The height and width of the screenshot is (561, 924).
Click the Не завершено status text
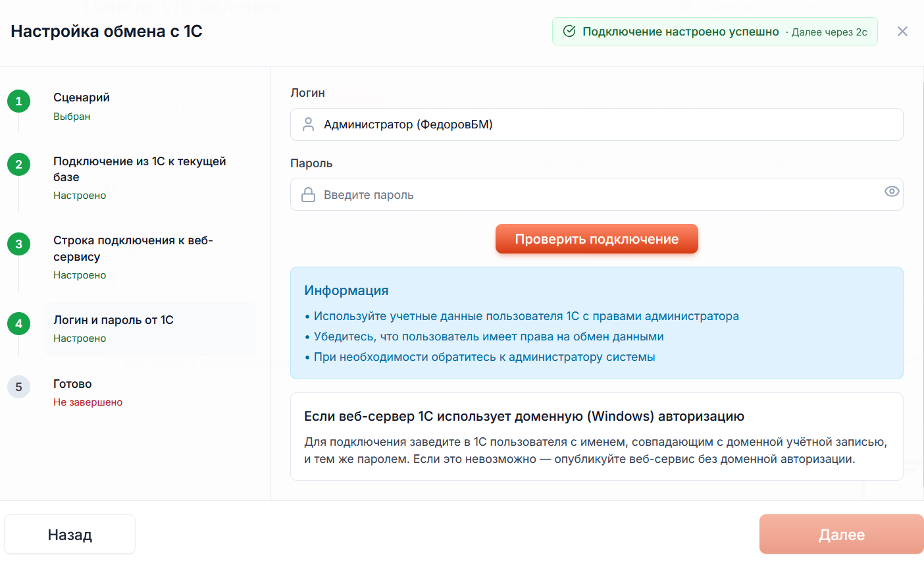tap(88, 402)
